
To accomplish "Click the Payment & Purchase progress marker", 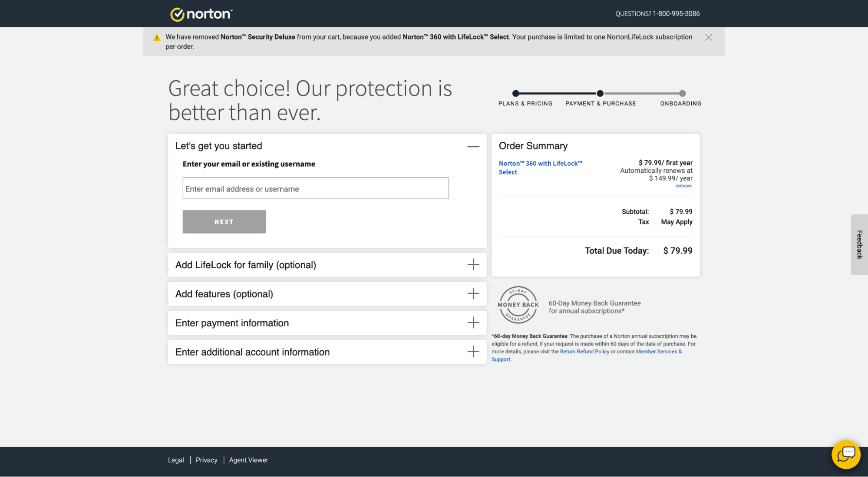I will 600,93.
